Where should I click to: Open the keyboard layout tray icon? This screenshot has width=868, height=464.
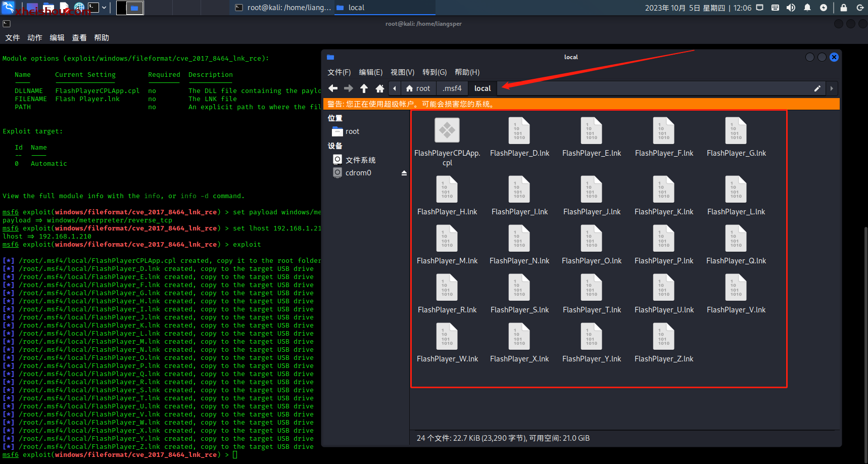[x=775, y=8]
